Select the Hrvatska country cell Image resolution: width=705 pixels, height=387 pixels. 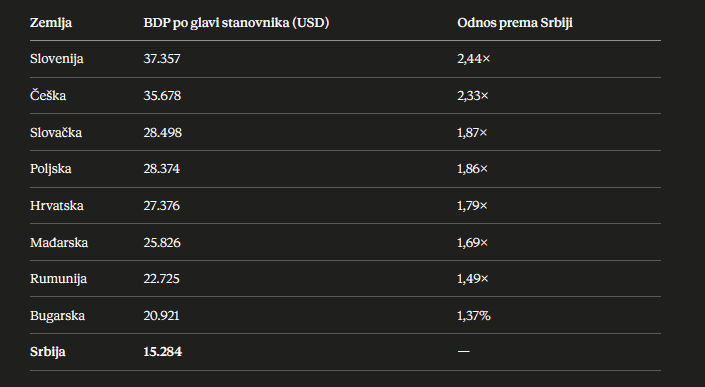tap(57, 206)
